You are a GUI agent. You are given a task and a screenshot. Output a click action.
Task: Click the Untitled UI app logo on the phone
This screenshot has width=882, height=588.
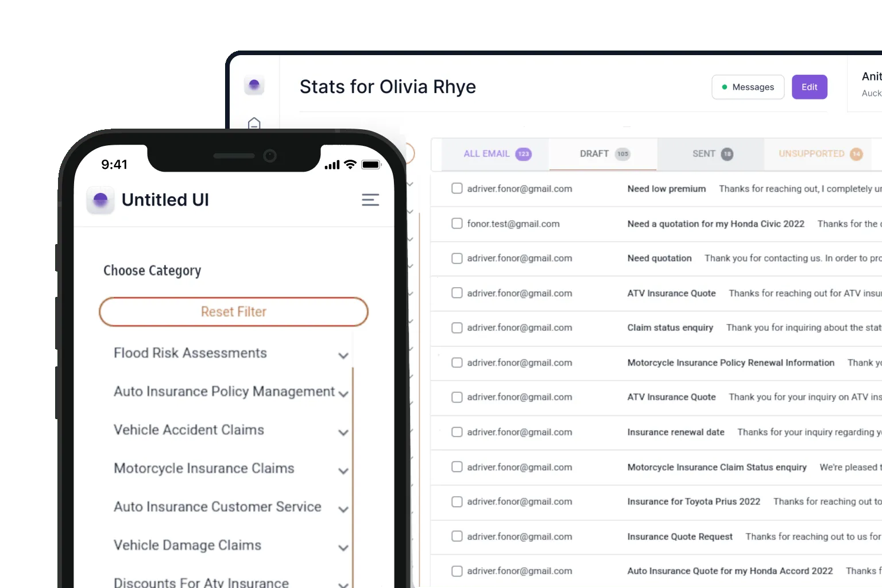click(x=100, y=199)
